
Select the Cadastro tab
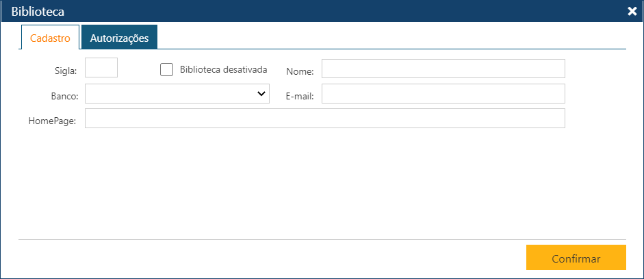click(50, 38)
